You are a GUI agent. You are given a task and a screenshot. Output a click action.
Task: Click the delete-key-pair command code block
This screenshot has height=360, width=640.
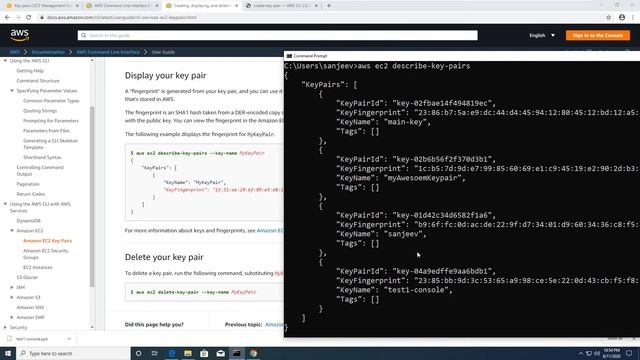pyautogui.click(x=204, y=292)
